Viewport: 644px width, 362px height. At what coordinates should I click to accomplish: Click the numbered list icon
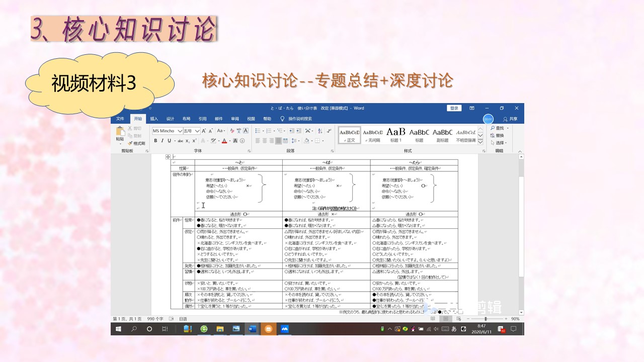(270, 131)
